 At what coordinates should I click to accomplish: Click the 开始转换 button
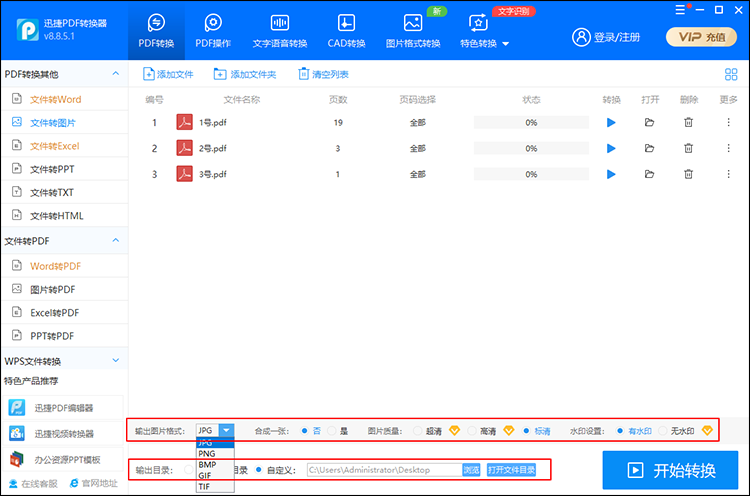click(x=670, y=470)
